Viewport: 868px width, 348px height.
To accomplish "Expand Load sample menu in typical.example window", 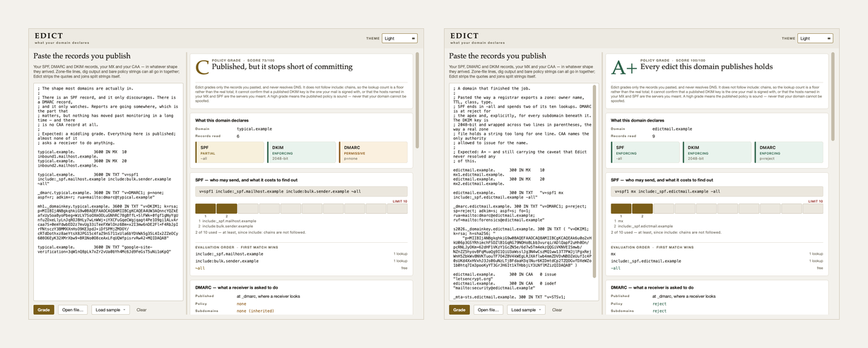I will point(111,310).
